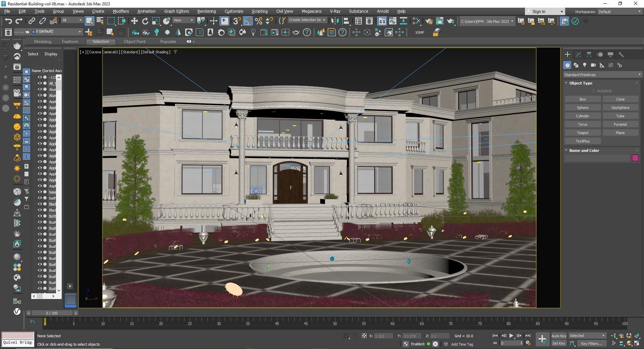Click the Undo arrow icon
The width and height of the screenshot is (644, 349).
[x=8, y=21]
